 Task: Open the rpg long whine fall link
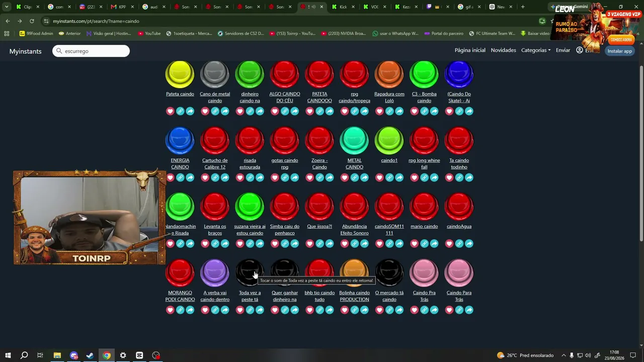pyautogui.click(x=424, y=163)
